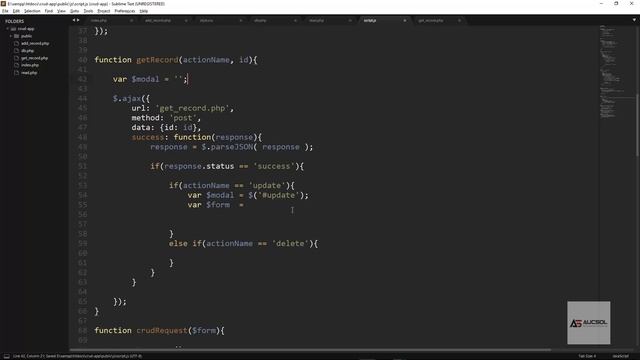This screenshot has height=360, width=640.
Task: Click file icon next to add_record.php
Action: (x=17, y=43)
